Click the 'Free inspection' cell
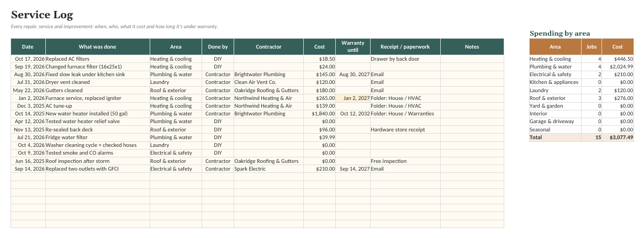Viewport: 644px width, 238px height. click(405, 161)
